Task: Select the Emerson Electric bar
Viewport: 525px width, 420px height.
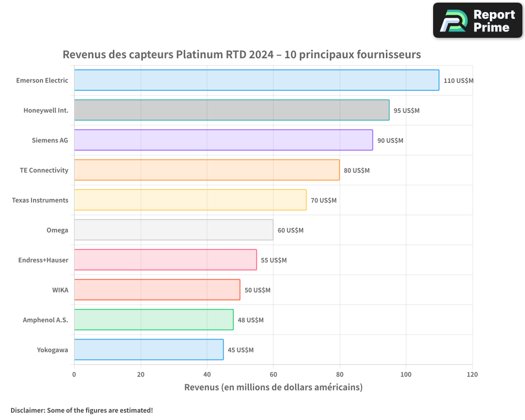Action: 256,80
